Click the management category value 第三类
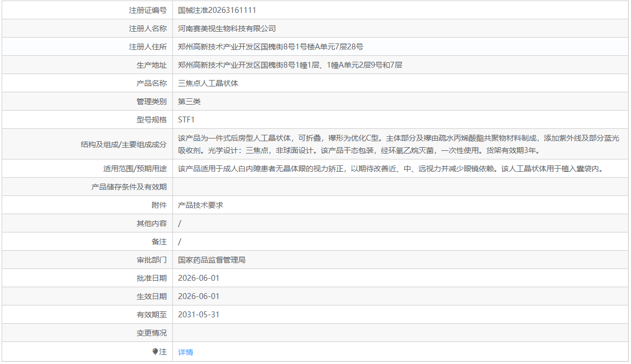 pyautogui.click(x=189, y=101)
